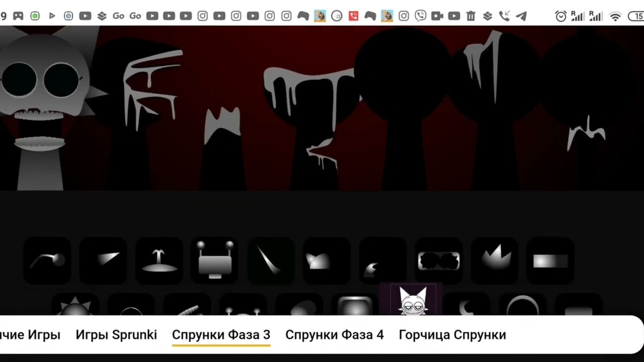The height and width of the screenshot is (362, 644).
Task: Click the sleepy-eyed horned cat character icon
Action: pyautogui.click(x=411, y=300)
